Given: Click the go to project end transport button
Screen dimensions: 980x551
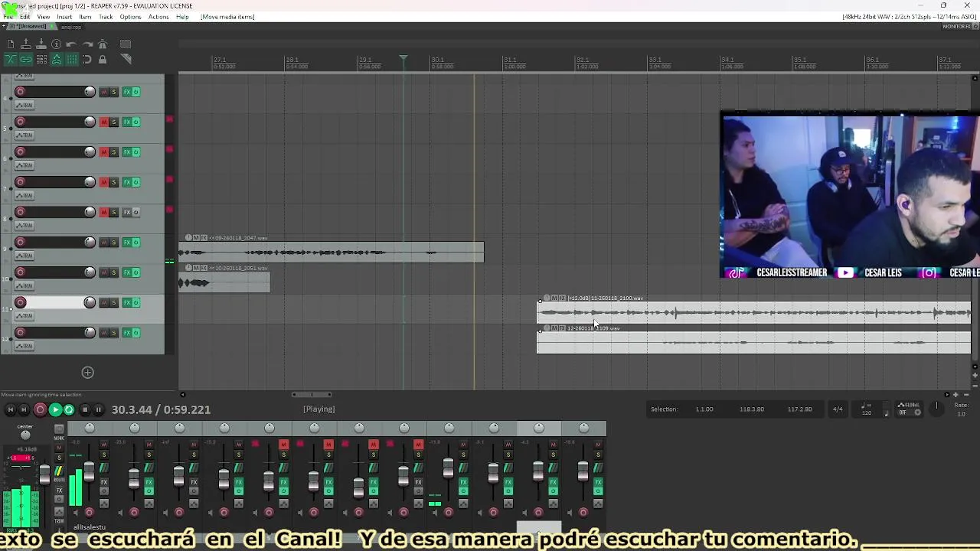Looking at the screenshot, I should pyautogui.click(x=24, y=410).
